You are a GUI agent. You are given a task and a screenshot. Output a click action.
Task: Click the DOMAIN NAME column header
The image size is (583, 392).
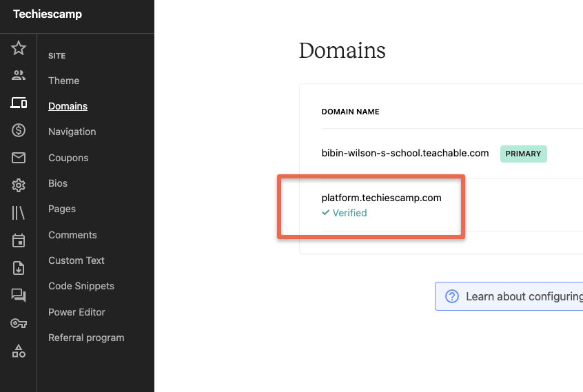coord(350,112)
